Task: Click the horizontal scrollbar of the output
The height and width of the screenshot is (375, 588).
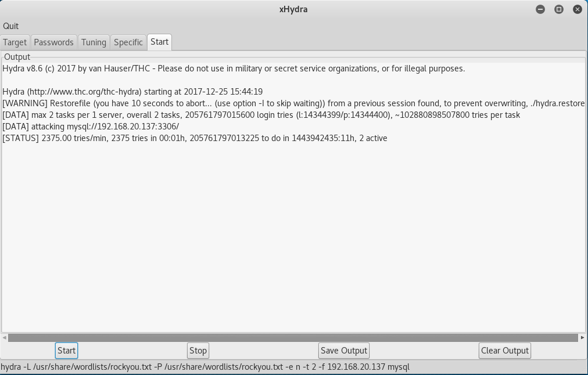Action: (293, 337)
